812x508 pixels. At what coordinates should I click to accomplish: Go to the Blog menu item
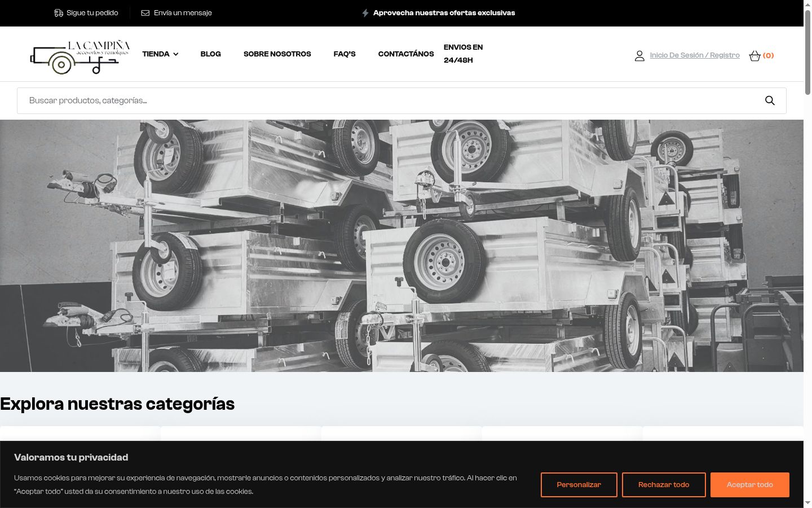(210, 54)
